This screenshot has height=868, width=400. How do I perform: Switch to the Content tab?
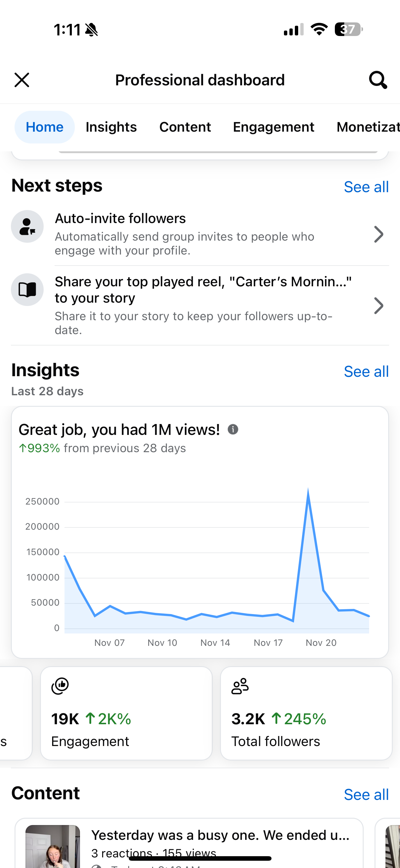tap(185, 127)
